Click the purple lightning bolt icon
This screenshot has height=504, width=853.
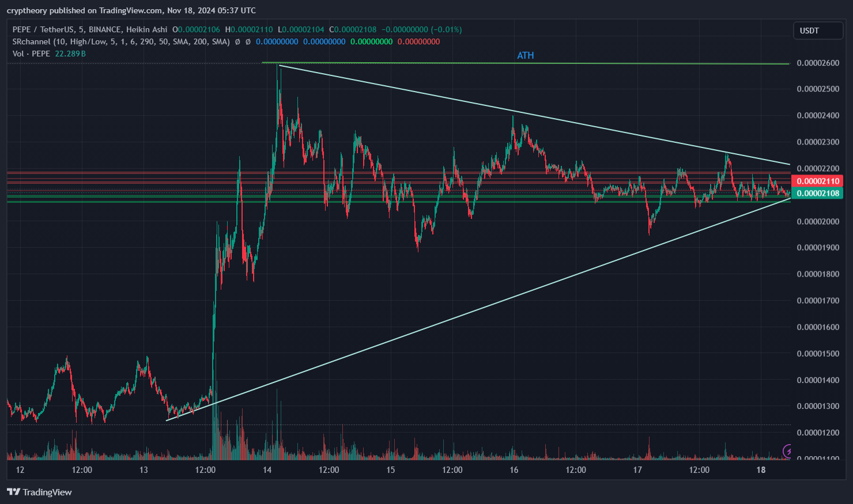(x=788, y=450)
